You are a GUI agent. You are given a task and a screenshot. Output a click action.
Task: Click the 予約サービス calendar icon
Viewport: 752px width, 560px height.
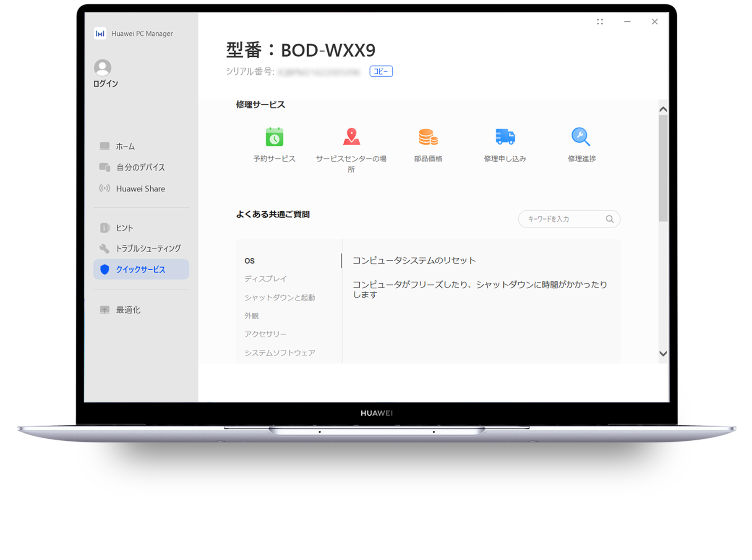(274, 137)
